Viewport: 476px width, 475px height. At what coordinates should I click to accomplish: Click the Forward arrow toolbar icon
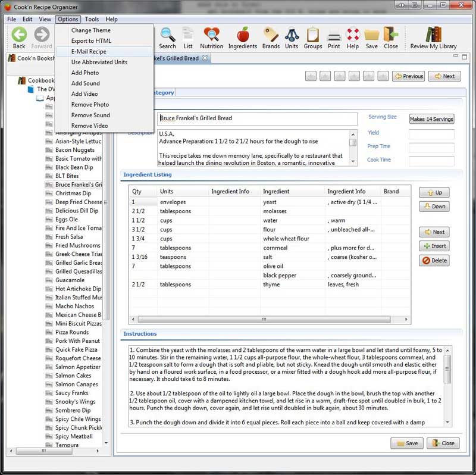tap(42, 35)
